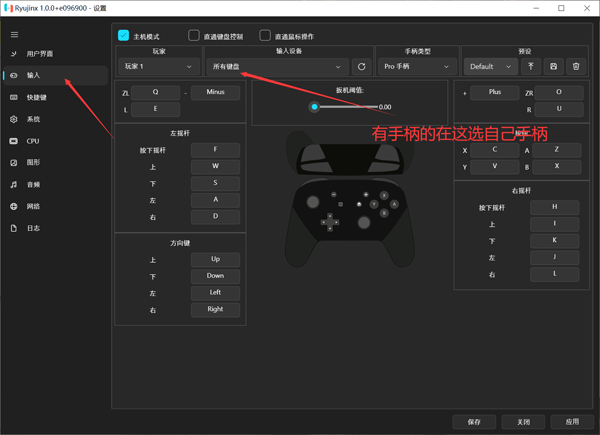
Task: Rebind the ZR key showing O
Action: (x=559, y=93)
